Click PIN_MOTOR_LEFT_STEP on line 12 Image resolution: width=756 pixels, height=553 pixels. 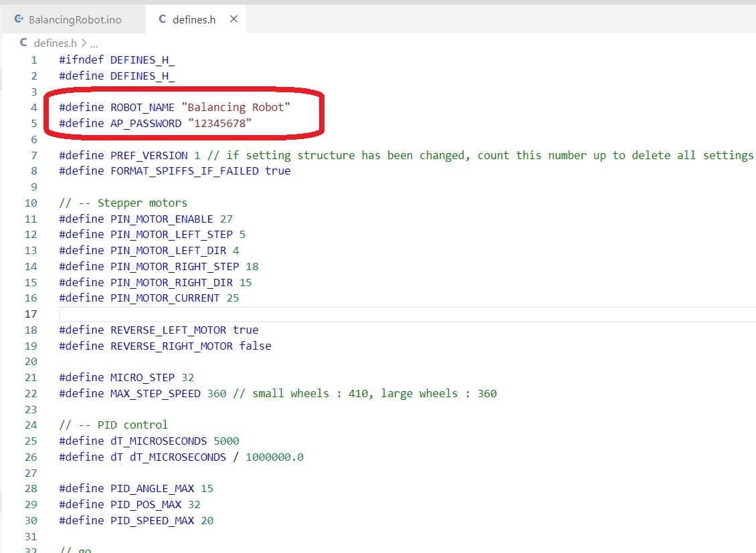[x=171, y=234]
